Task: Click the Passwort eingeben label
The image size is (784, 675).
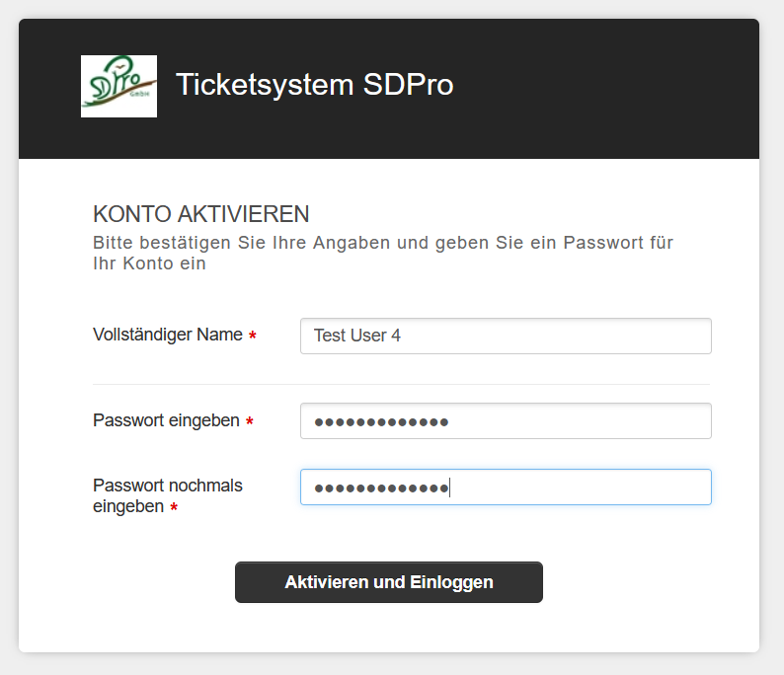Action: (166, 420)
